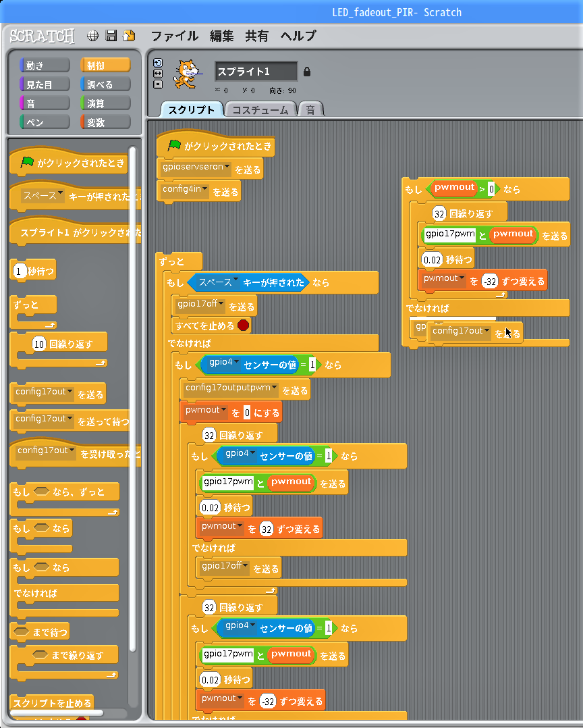583x728 pixels.
Task: Click the すべてを止める block
Action: click(x=213, y=326)
